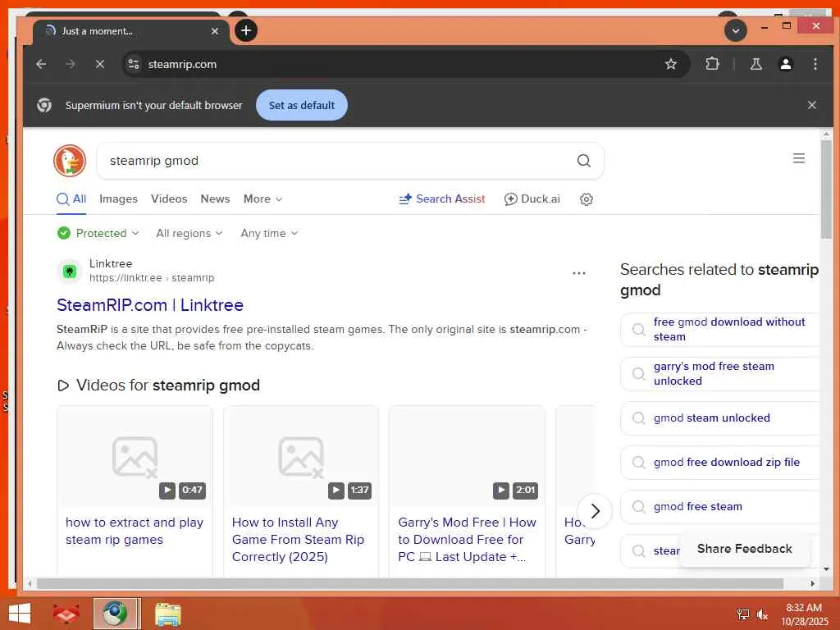This screenshot has height=630, width=840.
Task: Click the search magnifier icon in search box
Action: click(x=583, y=161)
